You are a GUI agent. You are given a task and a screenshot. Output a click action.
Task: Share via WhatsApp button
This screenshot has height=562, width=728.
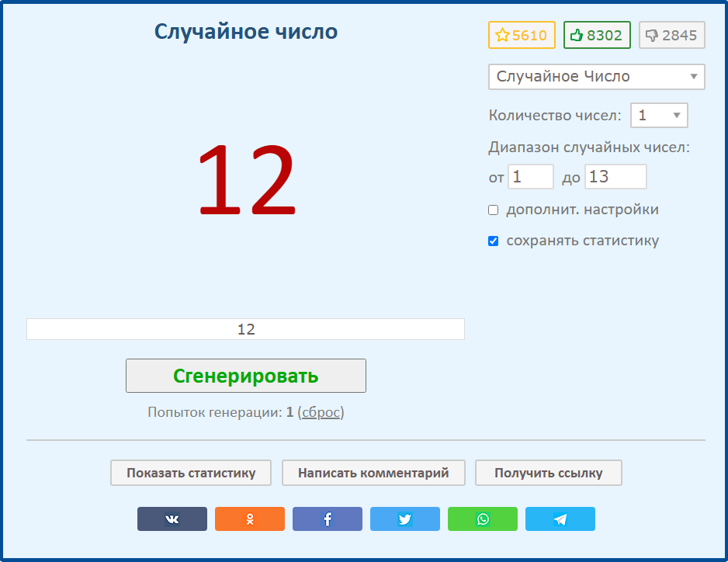[x=483, y=519]
